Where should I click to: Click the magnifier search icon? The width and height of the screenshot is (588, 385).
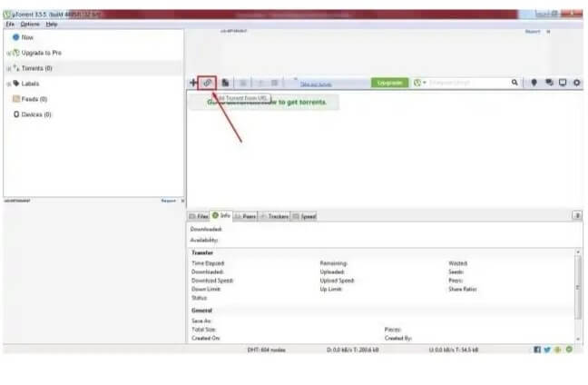pos(514,83)
